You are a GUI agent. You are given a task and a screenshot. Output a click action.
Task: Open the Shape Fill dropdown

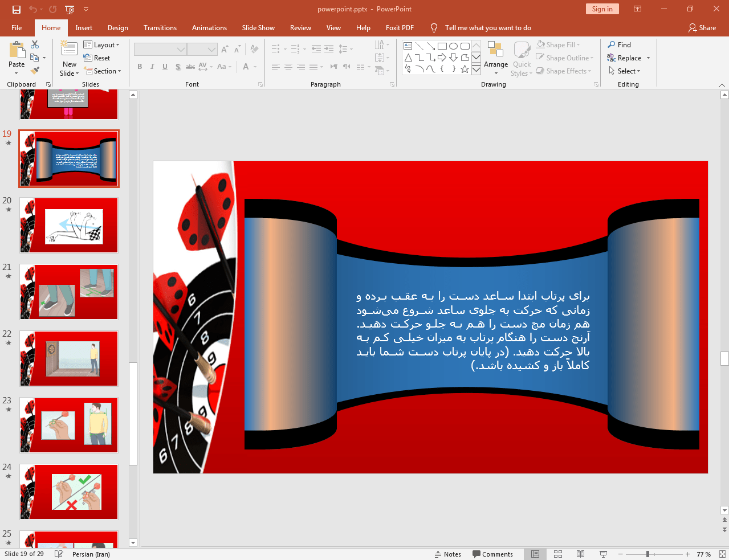(x=558, y=44)
